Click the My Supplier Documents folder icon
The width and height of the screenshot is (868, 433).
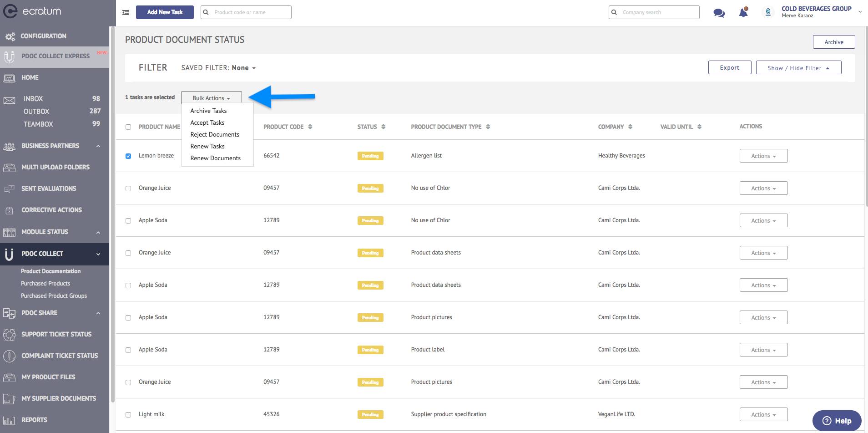click(x=9, y=399)
